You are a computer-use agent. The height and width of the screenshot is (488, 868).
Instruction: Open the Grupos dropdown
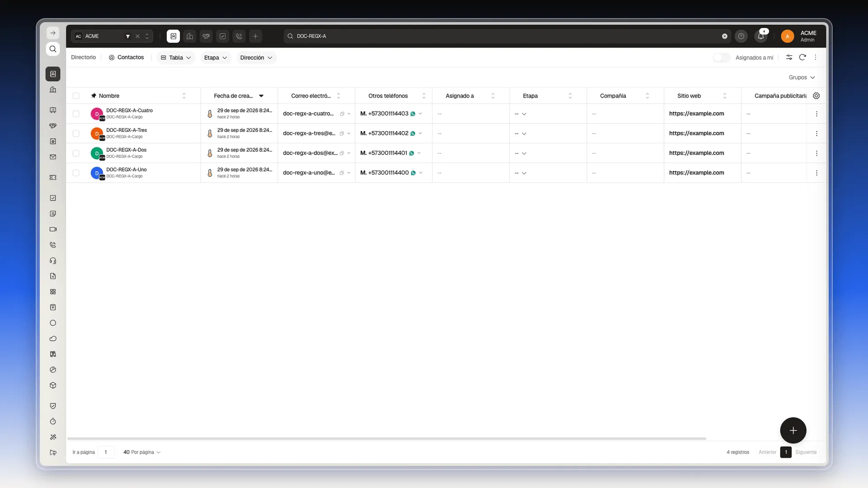[x=802, y=77]
